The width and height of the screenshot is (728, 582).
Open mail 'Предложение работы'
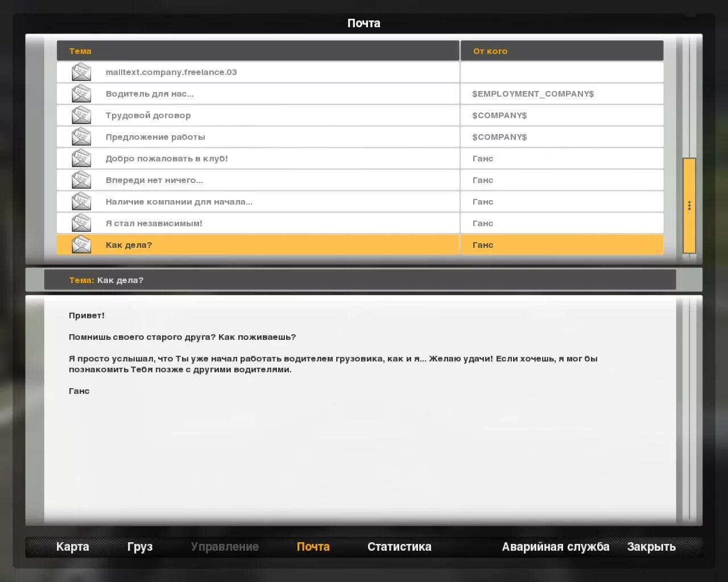point(258,137)
